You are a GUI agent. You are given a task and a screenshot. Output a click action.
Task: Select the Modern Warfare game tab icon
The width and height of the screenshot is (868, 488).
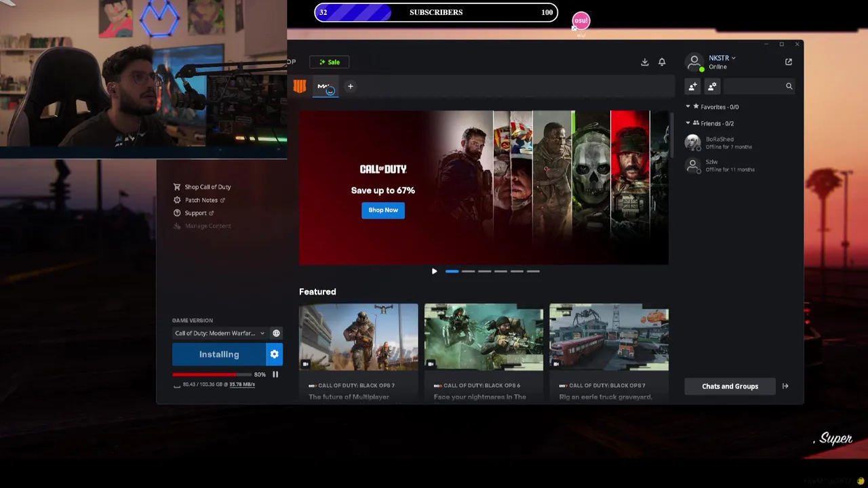[x=325, y=87]
